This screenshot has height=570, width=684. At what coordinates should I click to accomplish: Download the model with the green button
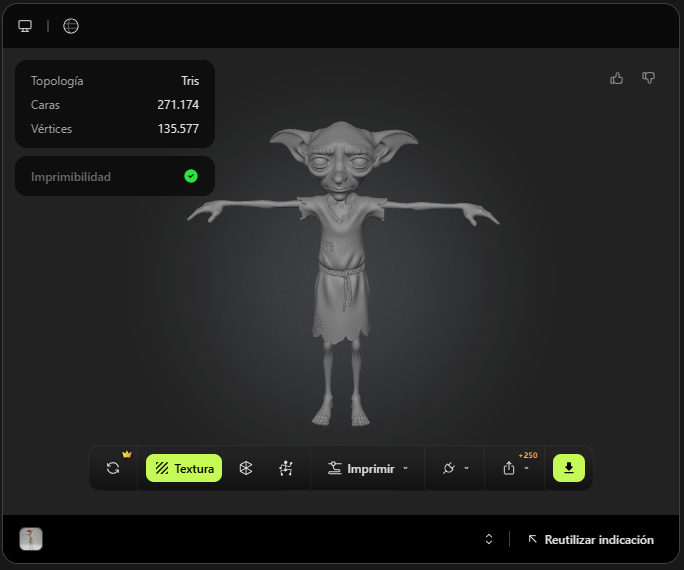[x=569, y=468]
